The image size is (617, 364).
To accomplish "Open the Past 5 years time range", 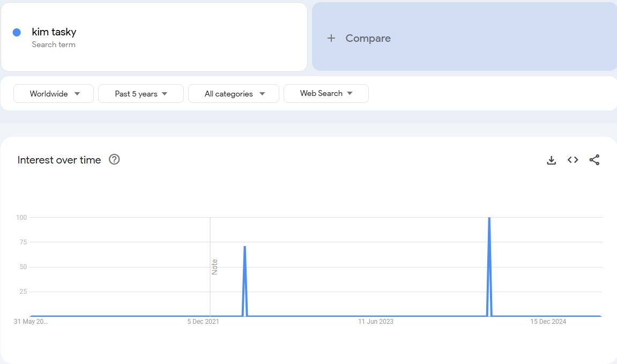I will [141, 94].
